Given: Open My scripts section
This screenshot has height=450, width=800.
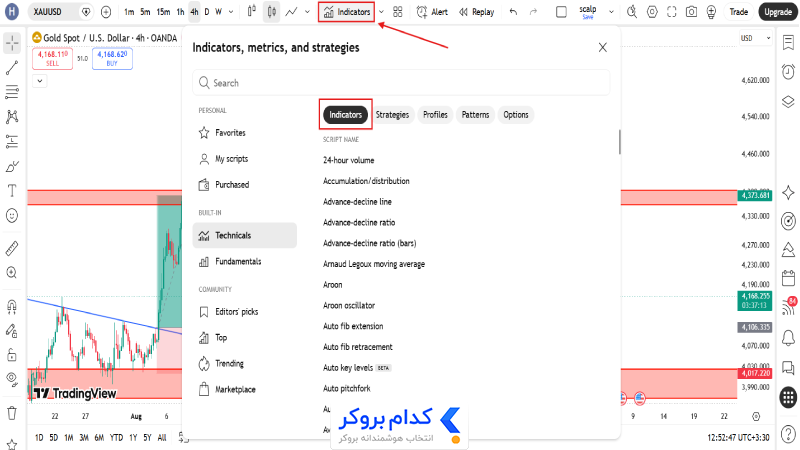Looking at the screenshot, I should [244, 159].
